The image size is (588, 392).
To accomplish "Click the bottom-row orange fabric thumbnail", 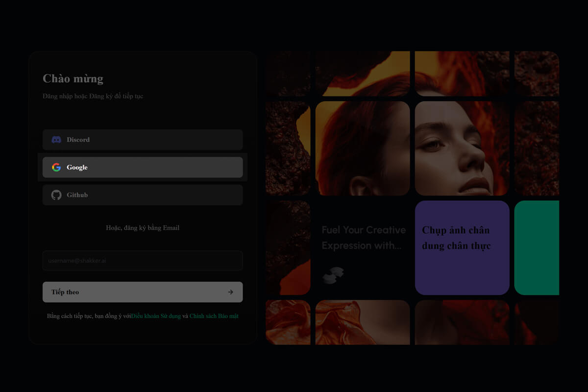I will [x=363, y=322].
